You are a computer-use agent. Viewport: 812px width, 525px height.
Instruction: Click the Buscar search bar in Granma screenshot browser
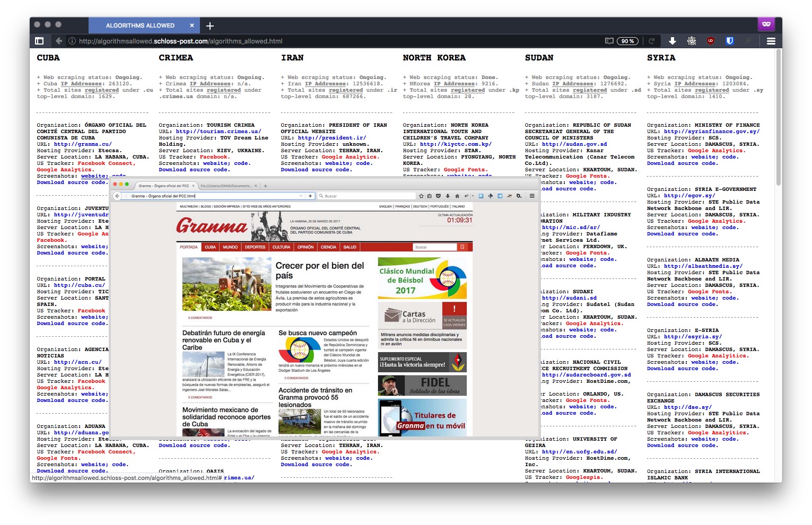point(366,196)
